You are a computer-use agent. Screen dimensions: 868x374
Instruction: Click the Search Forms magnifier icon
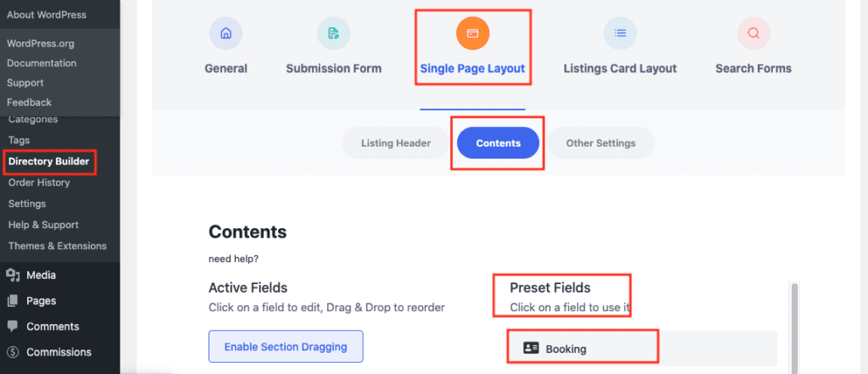tap(754, 33)
